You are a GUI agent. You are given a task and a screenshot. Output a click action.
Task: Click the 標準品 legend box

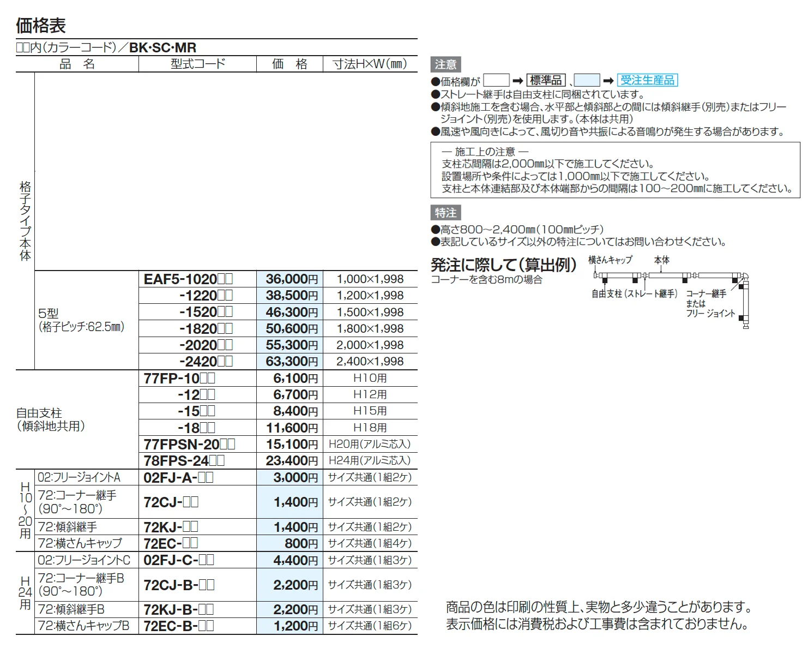[x=546, y=81]
